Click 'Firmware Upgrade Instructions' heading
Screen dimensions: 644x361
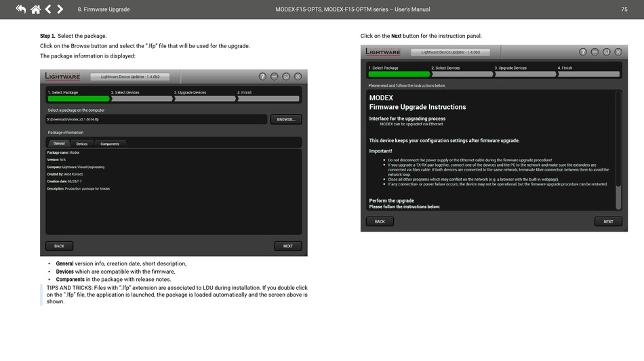click(x=418, y=107)
